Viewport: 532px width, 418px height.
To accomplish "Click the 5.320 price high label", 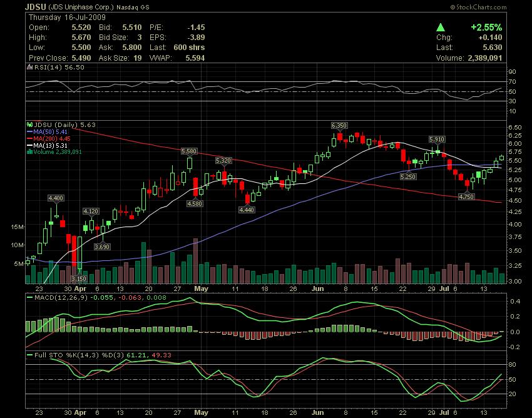I will [223, 160].
